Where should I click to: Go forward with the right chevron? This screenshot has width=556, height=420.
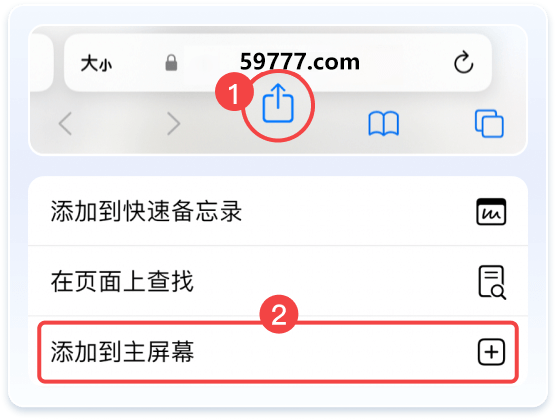(x=173, y=123)
